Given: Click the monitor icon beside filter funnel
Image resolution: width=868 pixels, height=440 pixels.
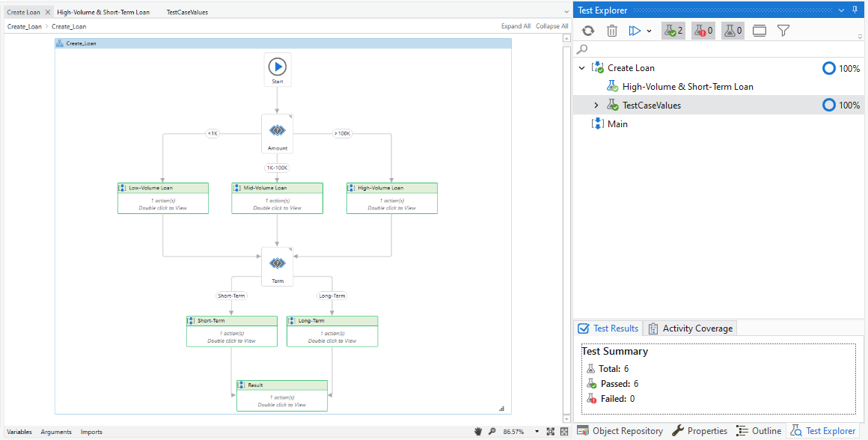Looking at the screenshot, I should coord(759,31).
